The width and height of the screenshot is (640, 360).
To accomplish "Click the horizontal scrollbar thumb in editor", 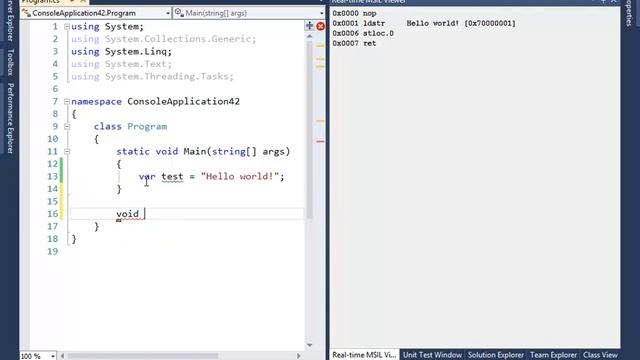I will 142,356.
